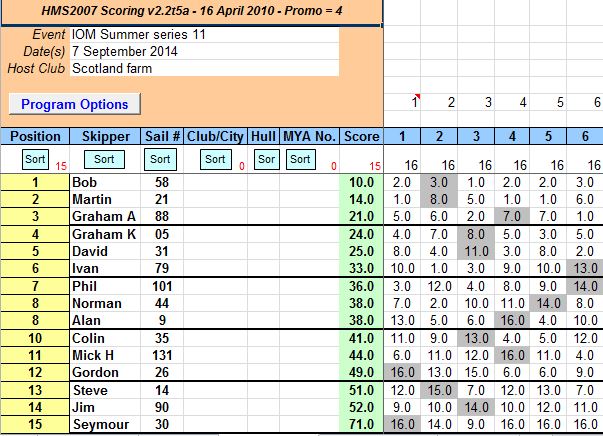Sort by Position column

tap(35, 159)
